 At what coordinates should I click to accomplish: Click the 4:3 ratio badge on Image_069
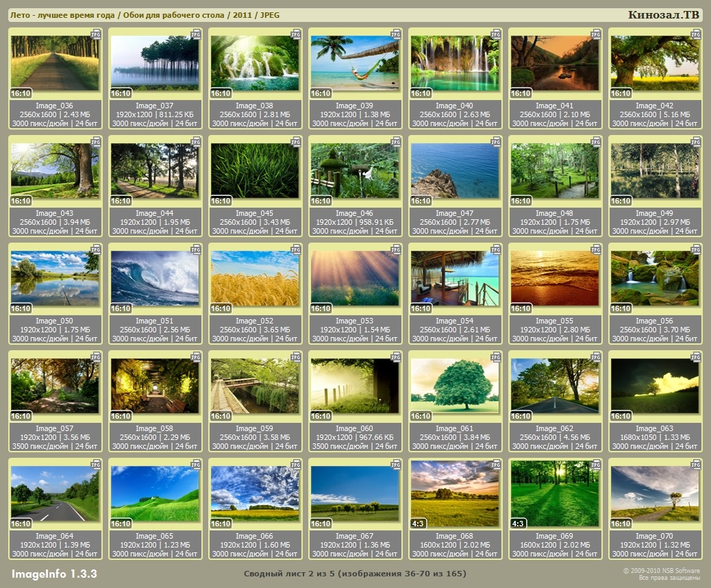[520, 524]
